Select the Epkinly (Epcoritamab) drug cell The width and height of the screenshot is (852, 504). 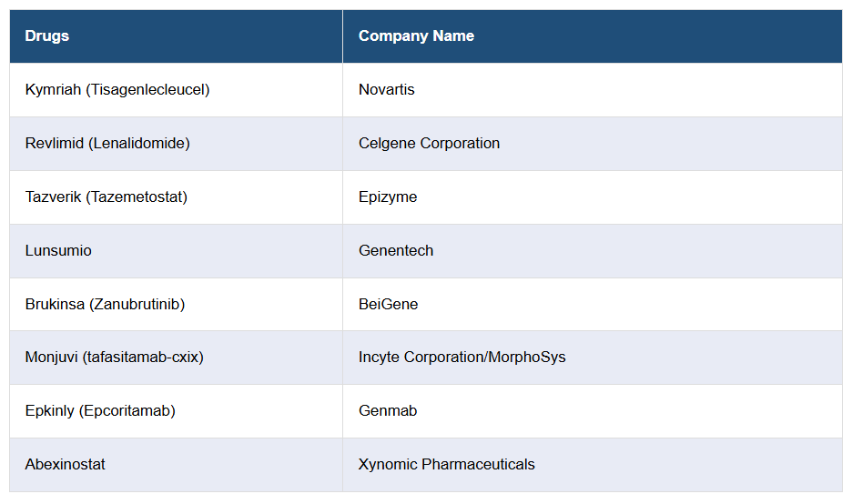coord(100,411)
